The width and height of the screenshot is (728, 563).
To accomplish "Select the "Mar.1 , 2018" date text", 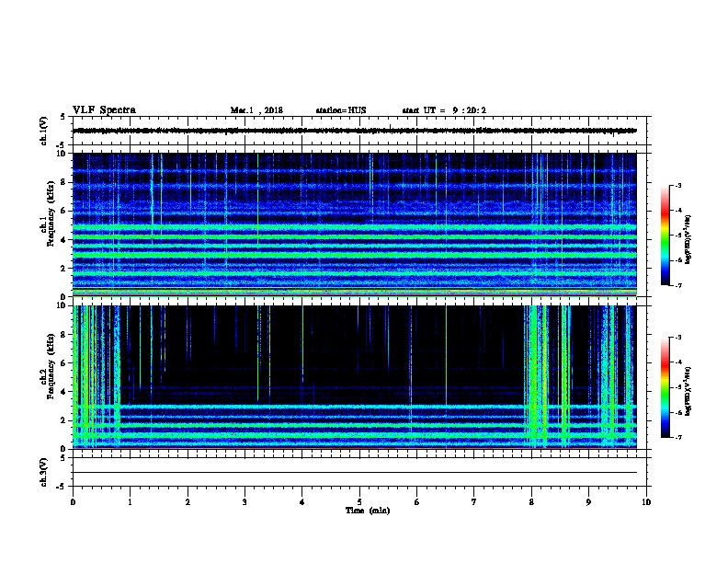I will (256, 110).
